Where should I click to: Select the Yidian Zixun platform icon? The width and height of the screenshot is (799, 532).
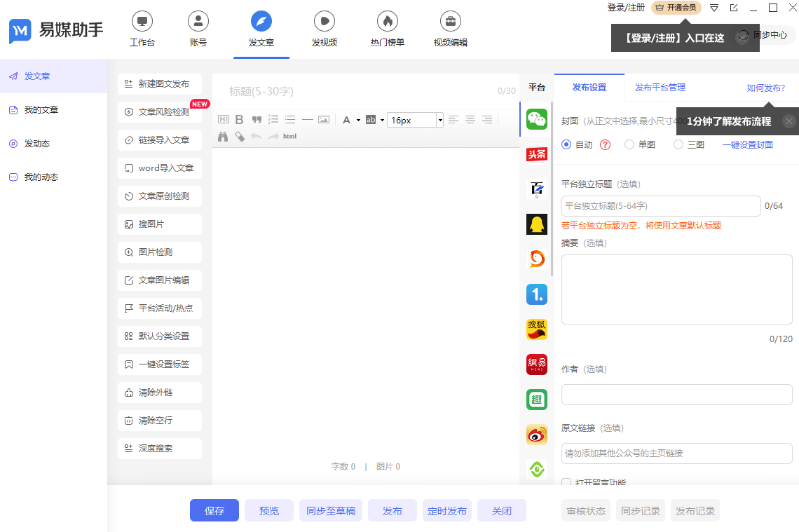coord(536,294)
